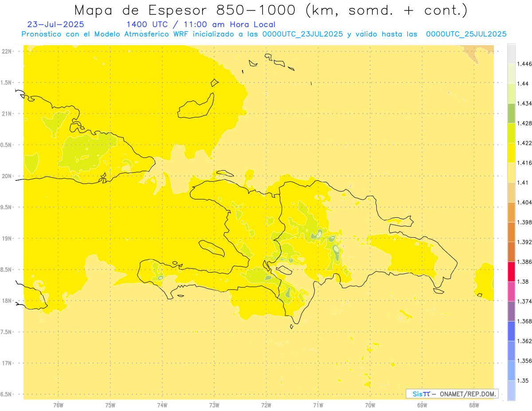Click the legend value '1.44'
This screenshot has height=411, width=532.
[524, 84]
